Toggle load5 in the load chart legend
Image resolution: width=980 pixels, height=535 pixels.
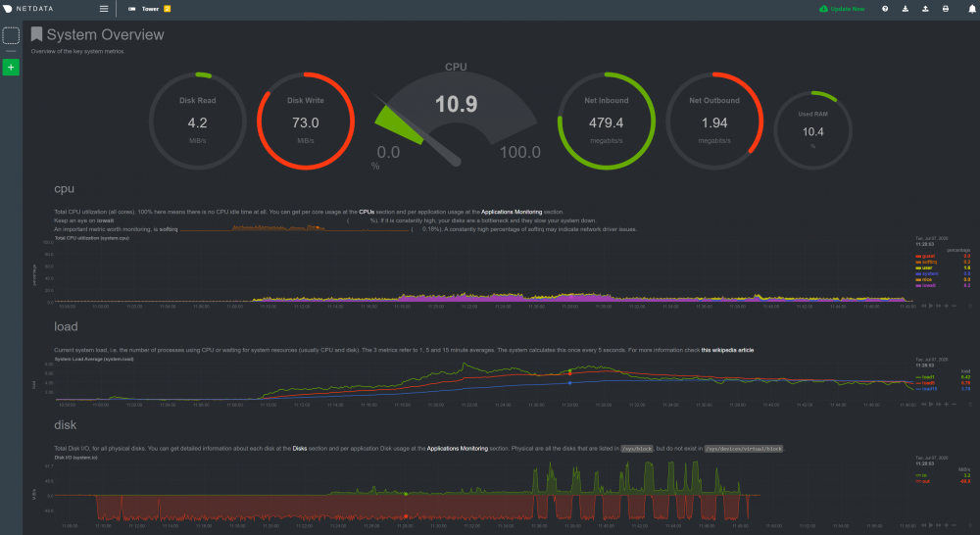click(925, 383)
